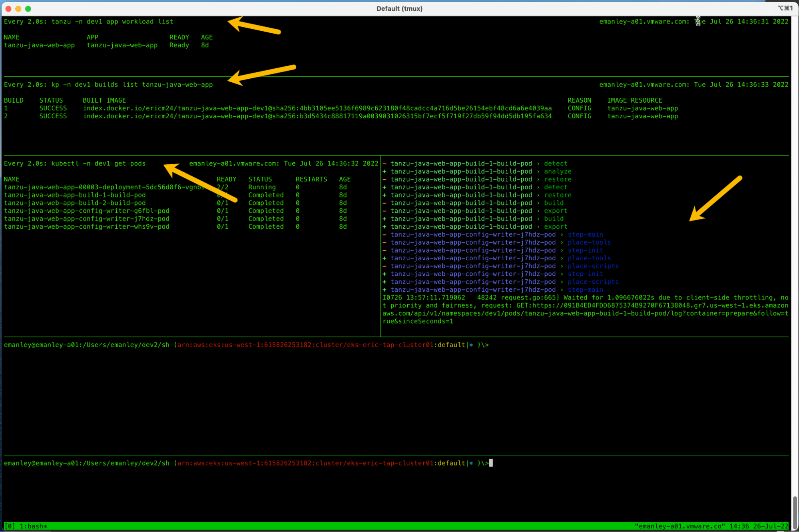This screenshot has height=532, width=799.
Task: Click the tanzu workload list watch header
Action: click(x=88, y=22)
